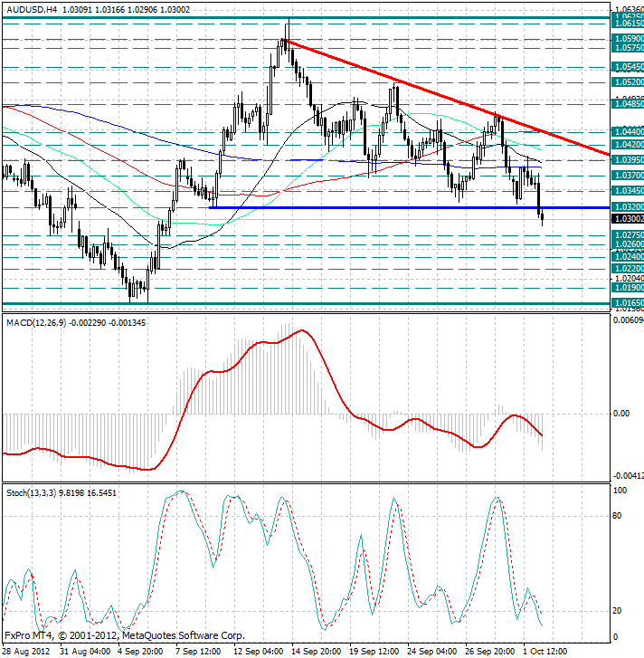Select the 24 Sep 04:00 time label
The image size is (644, 658).
coord(431,652)
